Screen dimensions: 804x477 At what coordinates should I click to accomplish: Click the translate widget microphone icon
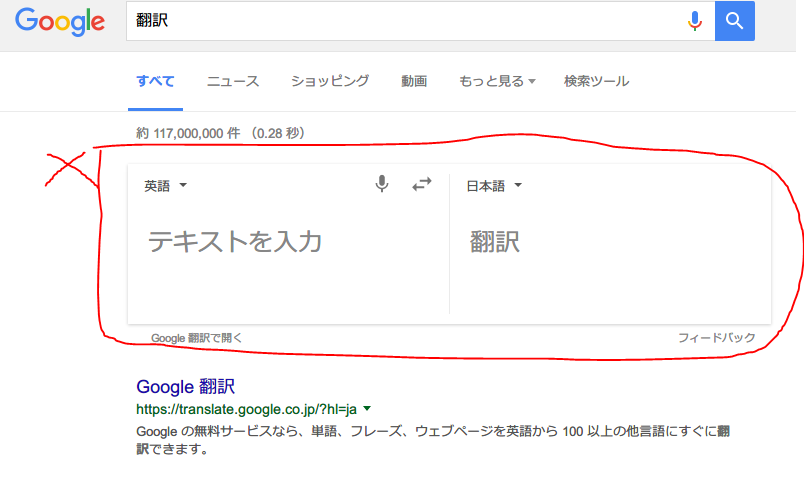[x=381, y=184]
